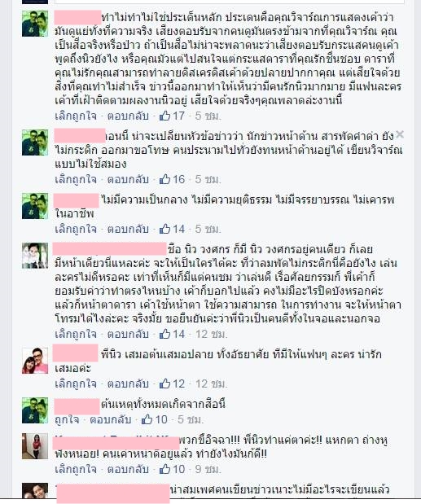The image size is (421, 504).
Task: Click thumbs-up icon on 9-hour comment with 10 likes
Action: point(164,469)
